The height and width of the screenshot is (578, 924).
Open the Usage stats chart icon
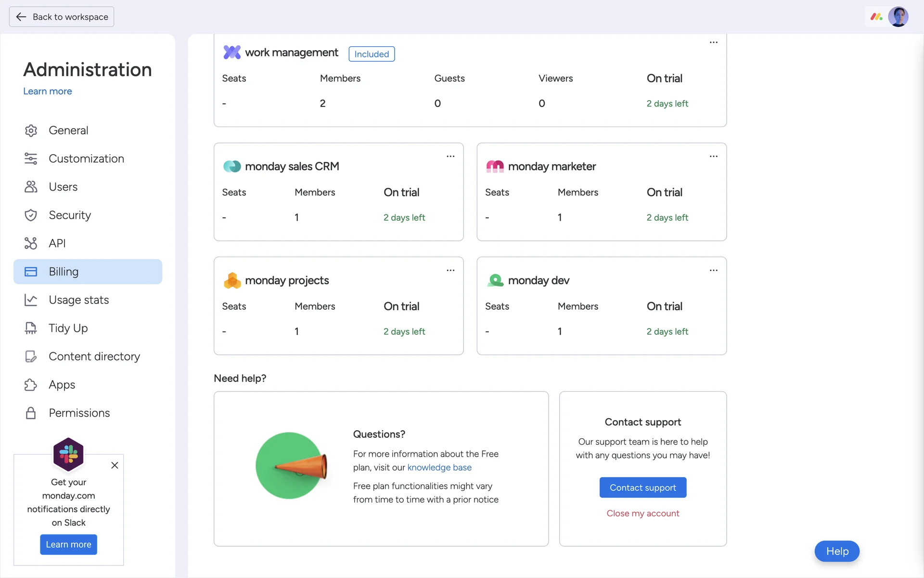point(31,300)
